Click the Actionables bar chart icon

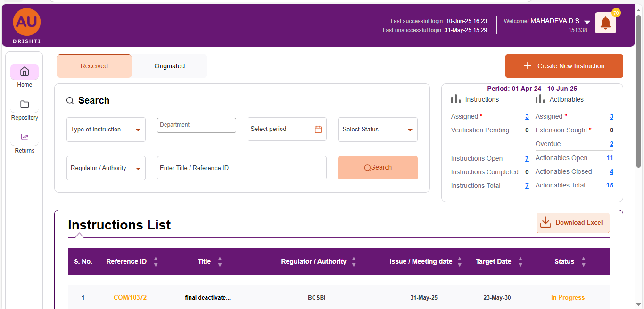[x=540, y=99]
